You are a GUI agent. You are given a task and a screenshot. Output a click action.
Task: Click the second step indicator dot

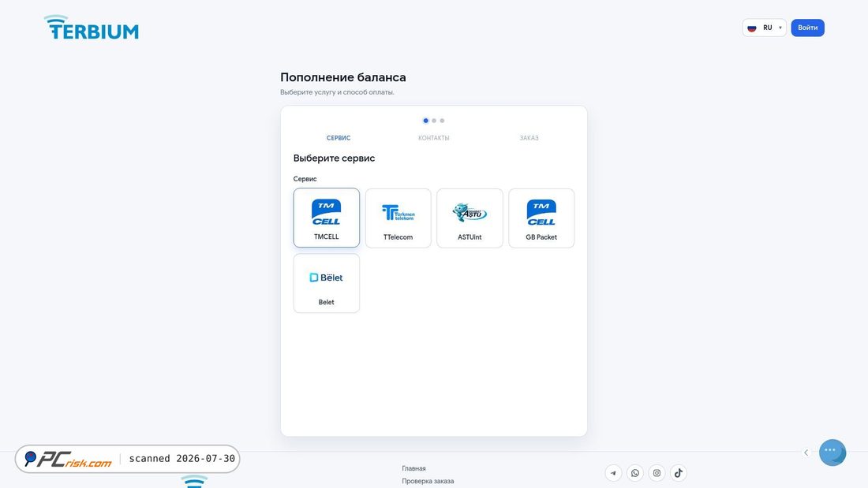tap(434, 121)
